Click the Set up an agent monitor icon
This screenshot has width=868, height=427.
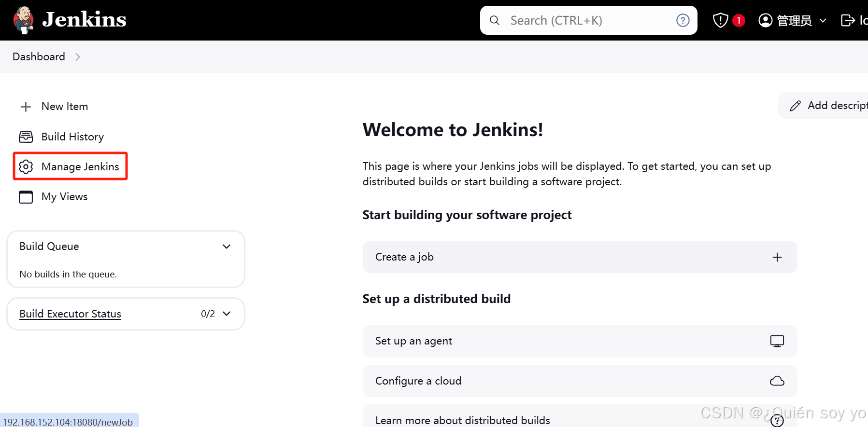coord(777,341)
